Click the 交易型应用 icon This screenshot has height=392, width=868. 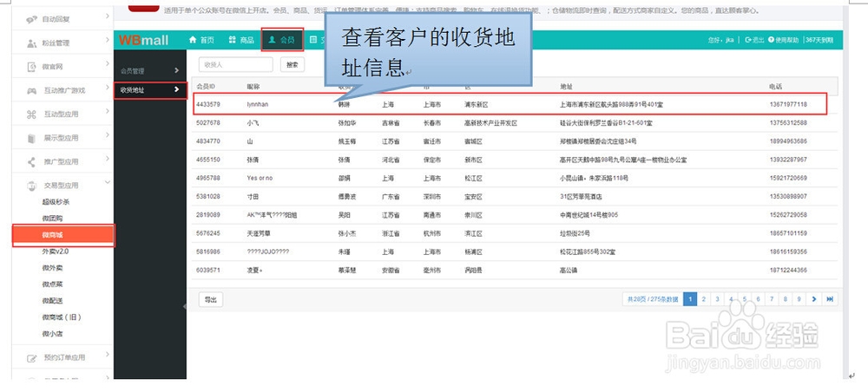[x=32, y=186]
